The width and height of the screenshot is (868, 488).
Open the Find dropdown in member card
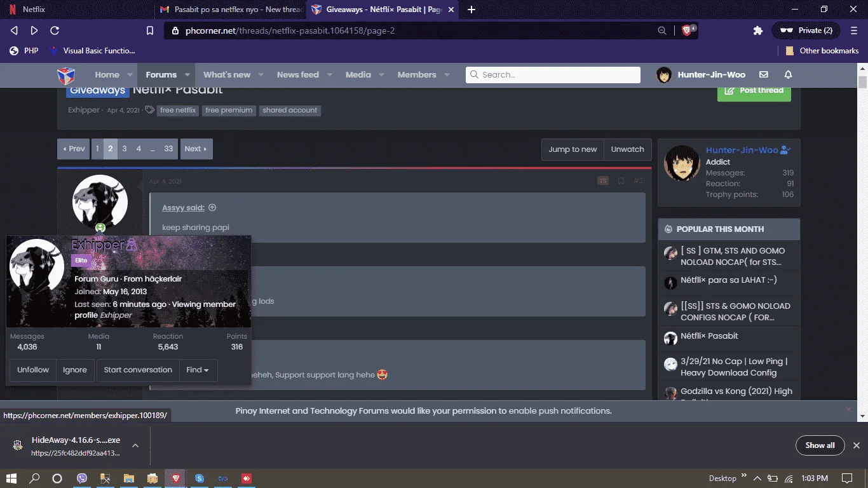pos(198,370)
